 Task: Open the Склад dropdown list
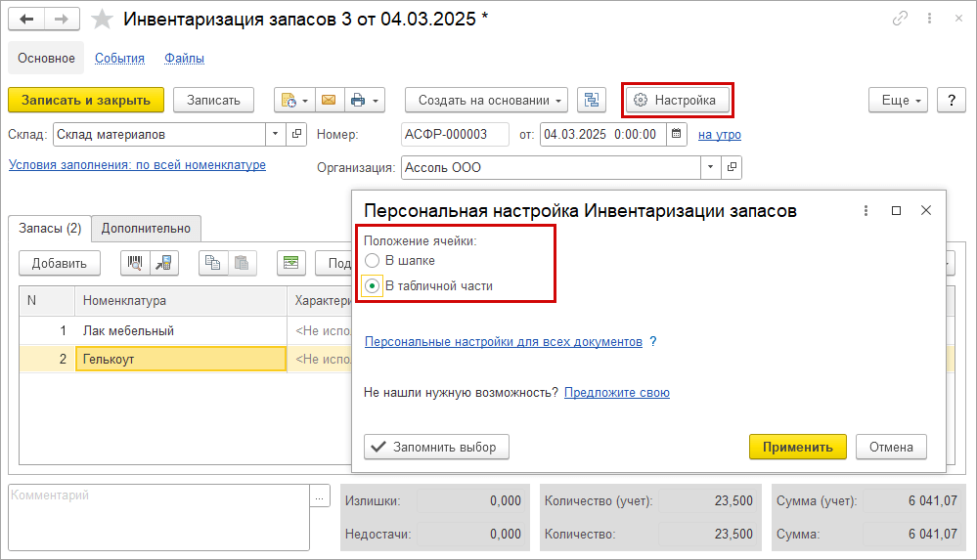point(276,134)
